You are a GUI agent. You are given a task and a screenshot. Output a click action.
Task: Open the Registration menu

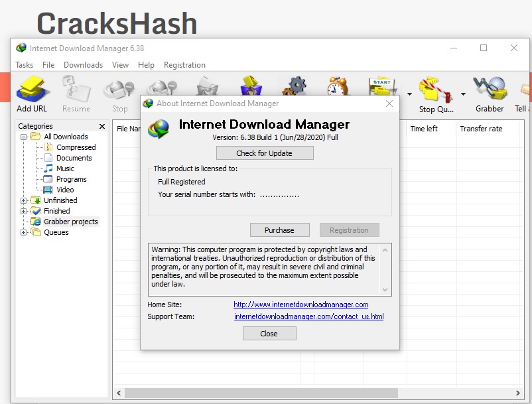184,65
